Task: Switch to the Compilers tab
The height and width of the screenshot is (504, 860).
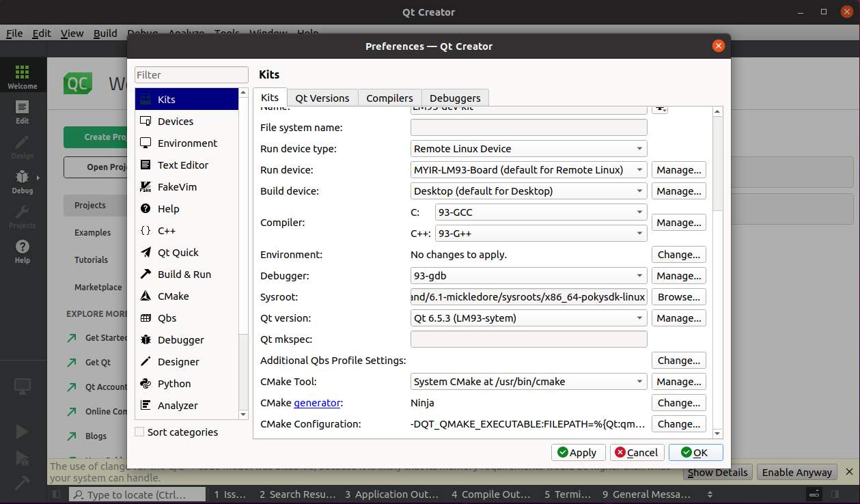Action: tap(389, 98)
